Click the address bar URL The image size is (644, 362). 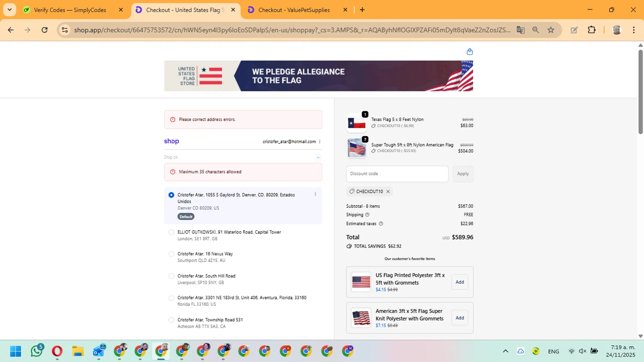[292, 30]
